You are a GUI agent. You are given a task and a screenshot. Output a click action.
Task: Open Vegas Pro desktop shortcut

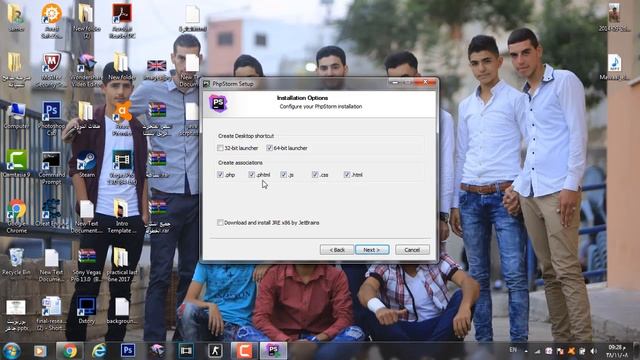coord(122,167)
